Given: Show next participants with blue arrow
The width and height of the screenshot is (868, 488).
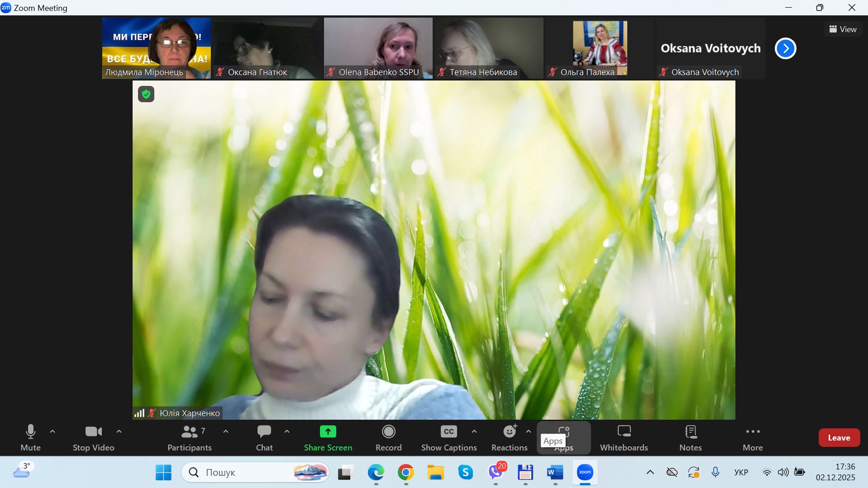Looking at the screenshot, I should point(785,48).
